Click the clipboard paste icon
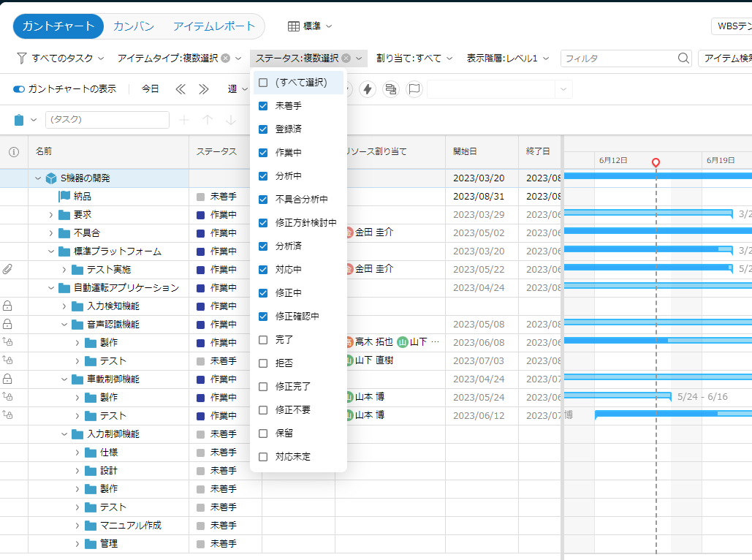The height and width of the screenshot is (560, 752). pos(20,120)
